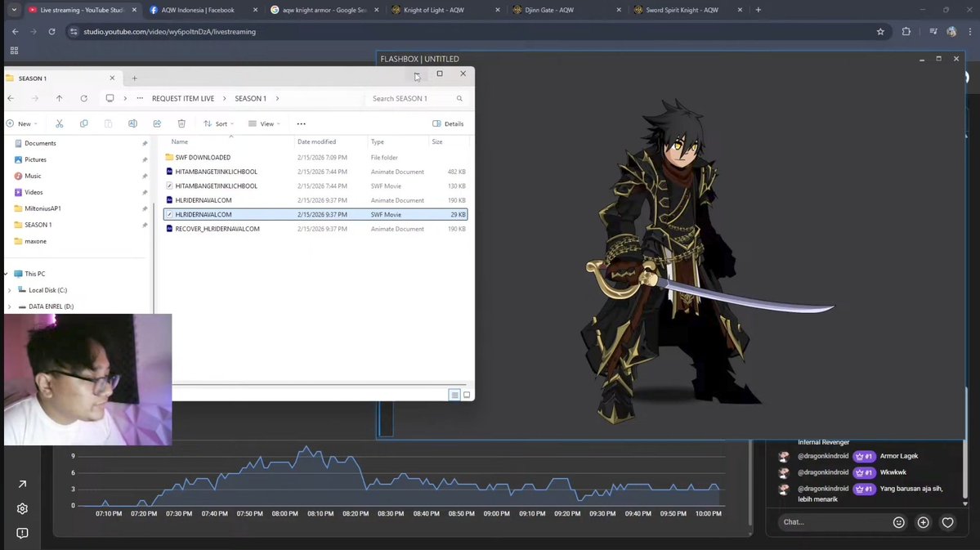
Task: Click Share icon in File Explorer toolbar
Action: (x=157, y=123)
